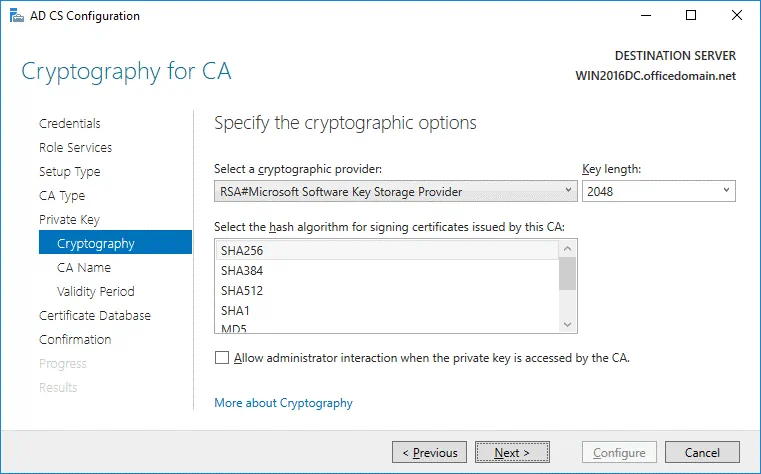The width and height of the screenshot is (761, 474).
Task: Jump to the Validity Period step
Action: tap(96, 292)
